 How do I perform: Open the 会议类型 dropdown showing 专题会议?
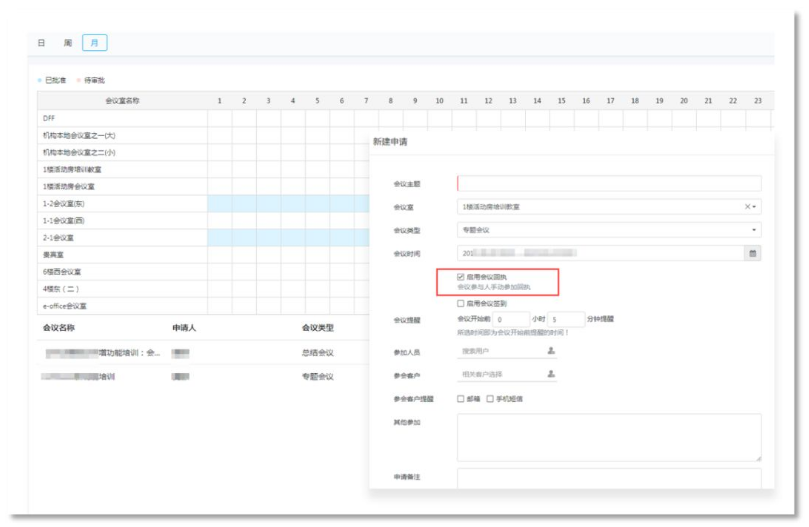tap(609, 230)
